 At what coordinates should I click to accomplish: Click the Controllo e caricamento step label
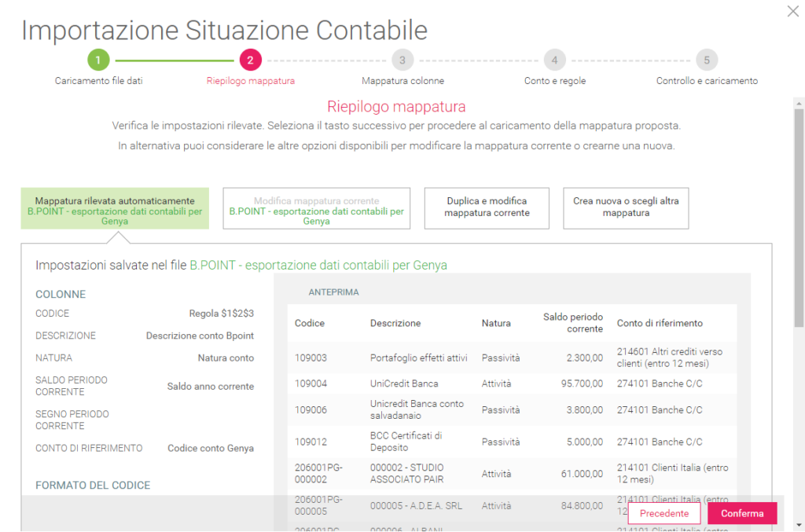[707, 81]
